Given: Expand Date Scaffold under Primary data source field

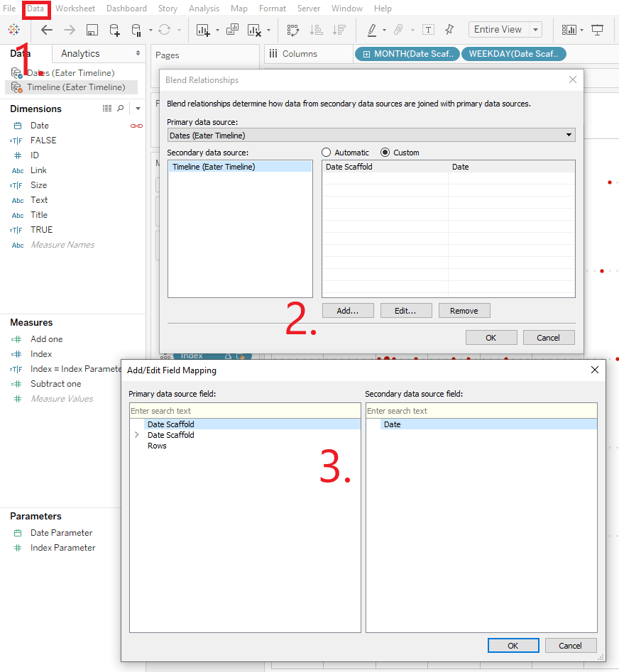Looking at the screenshot, I should pos(137,435).
